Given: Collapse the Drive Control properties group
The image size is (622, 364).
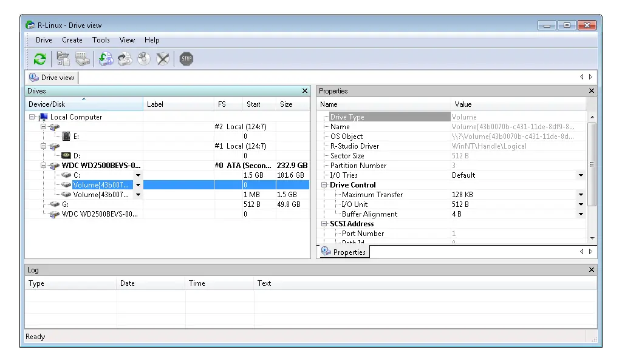Looking at the screenshot, I should click(x=324, y=185).
